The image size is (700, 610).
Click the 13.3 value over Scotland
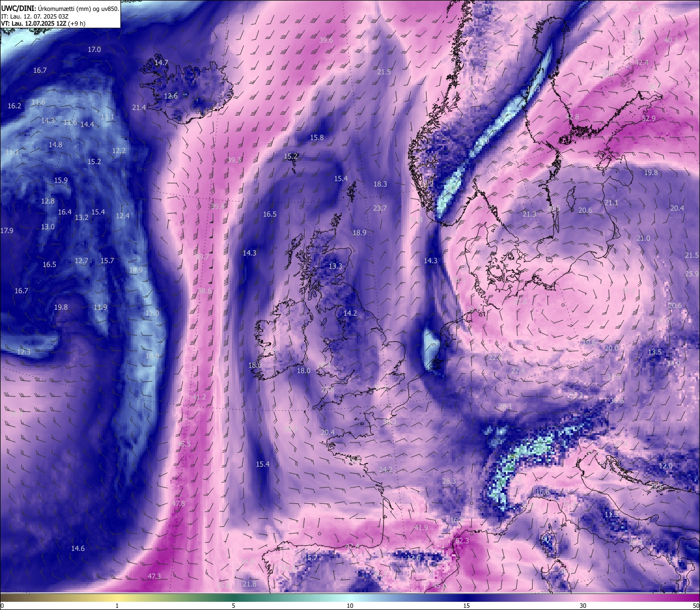click(x=335, y=266)
